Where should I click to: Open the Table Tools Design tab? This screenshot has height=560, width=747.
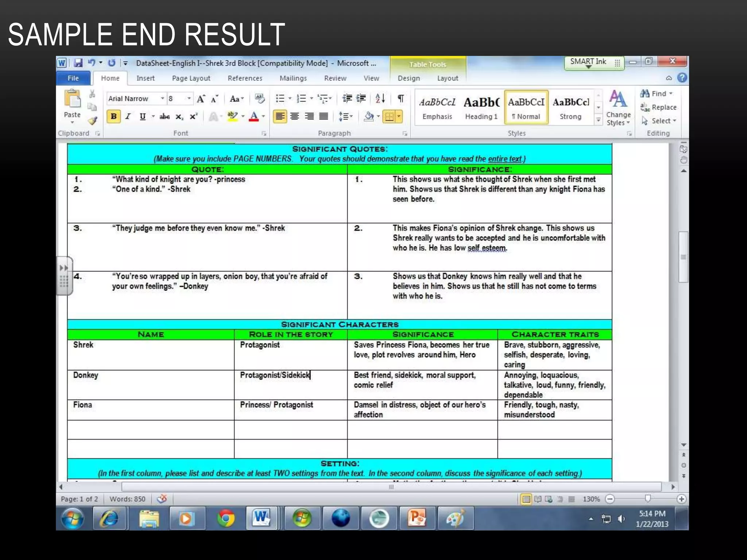(409, 78)
